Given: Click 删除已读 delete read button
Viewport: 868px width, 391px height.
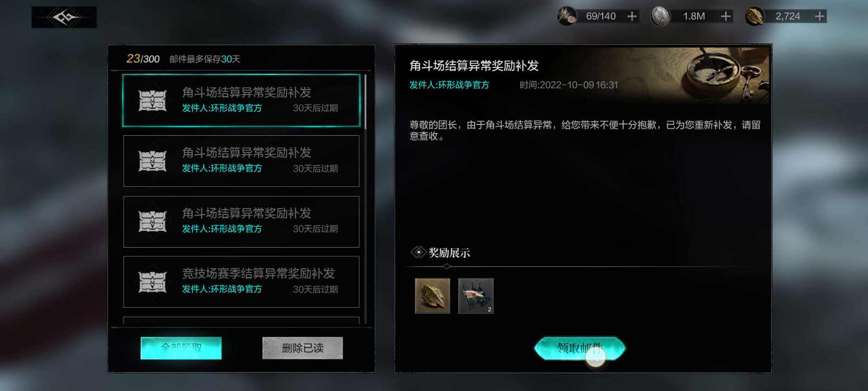Looking at the screenshot, I should (x=303, y=348).
